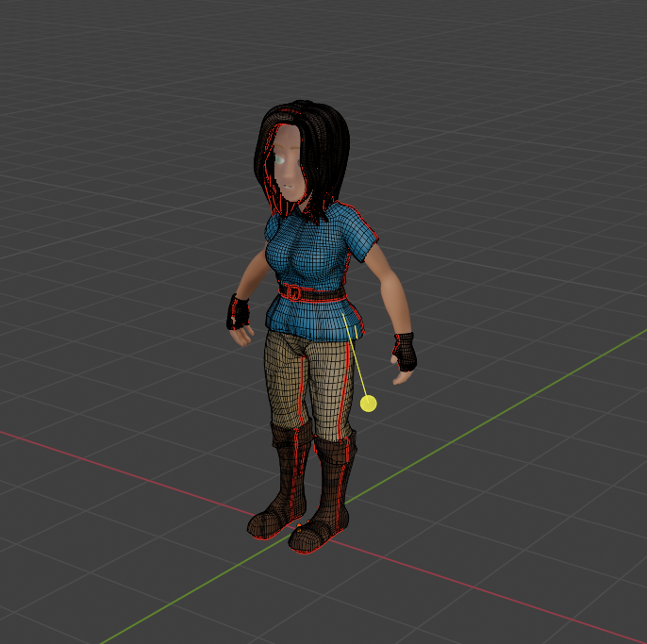Screen dimensions: 647x644
Task: Click the foot of the left boot
Action: pos(269,524)
